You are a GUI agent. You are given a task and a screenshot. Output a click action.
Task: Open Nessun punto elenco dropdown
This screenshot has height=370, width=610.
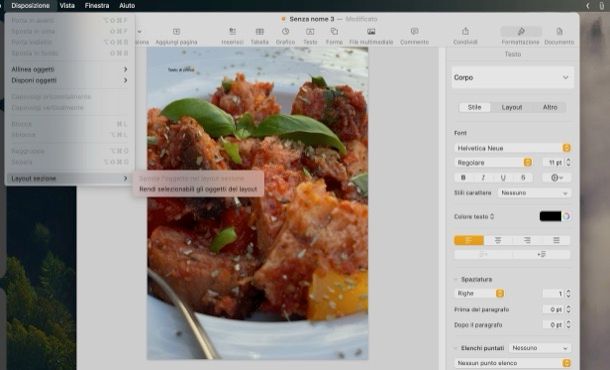click(512, 363)
